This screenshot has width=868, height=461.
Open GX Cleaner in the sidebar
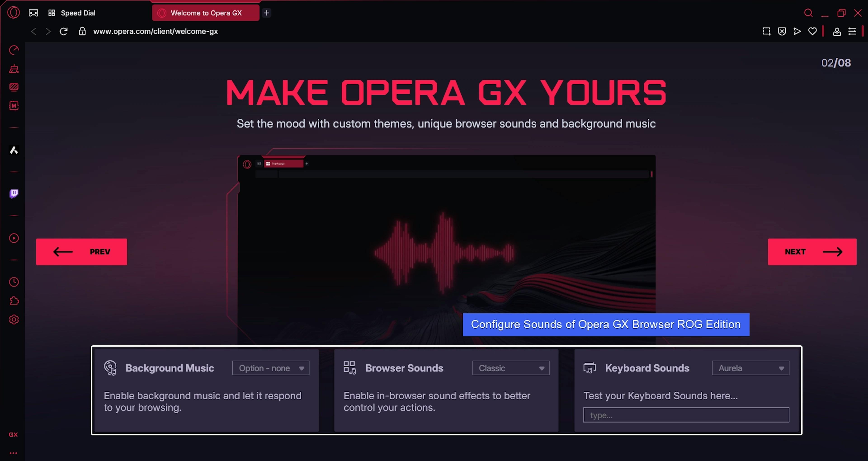14,69
